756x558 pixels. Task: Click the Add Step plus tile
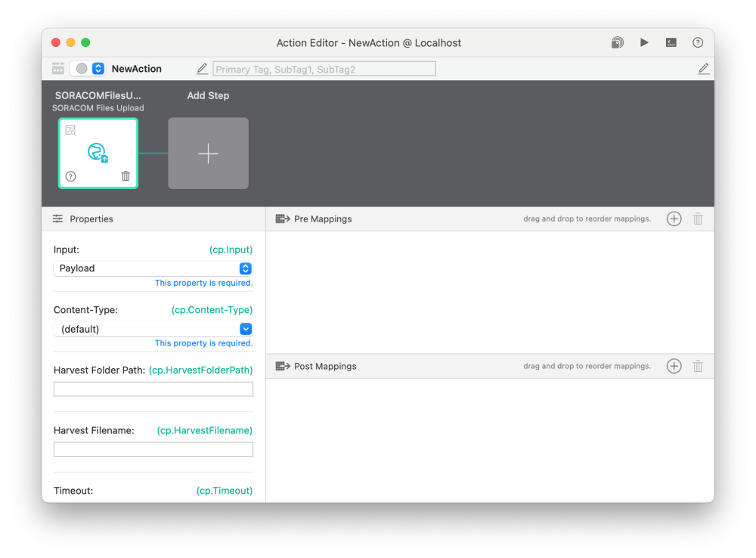[x=208, y=153]
